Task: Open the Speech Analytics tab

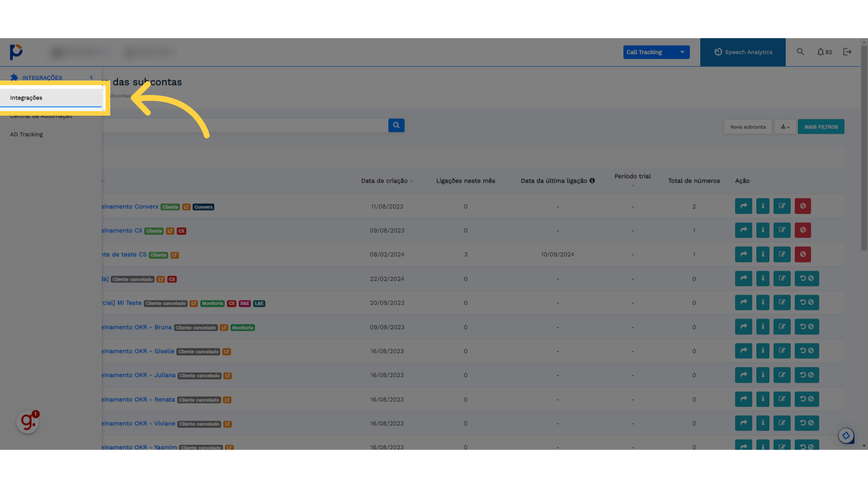Action: click(x=743, y=52)
